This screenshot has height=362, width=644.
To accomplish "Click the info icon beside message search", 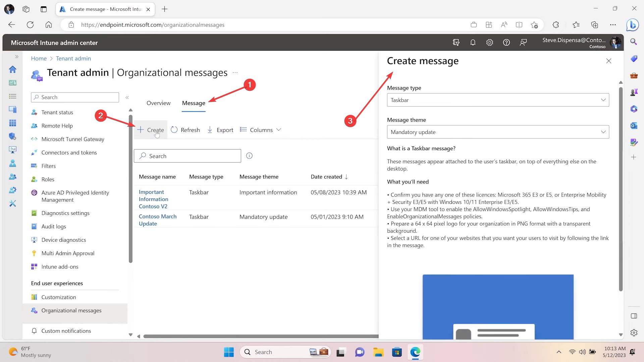I will [249, 156].
